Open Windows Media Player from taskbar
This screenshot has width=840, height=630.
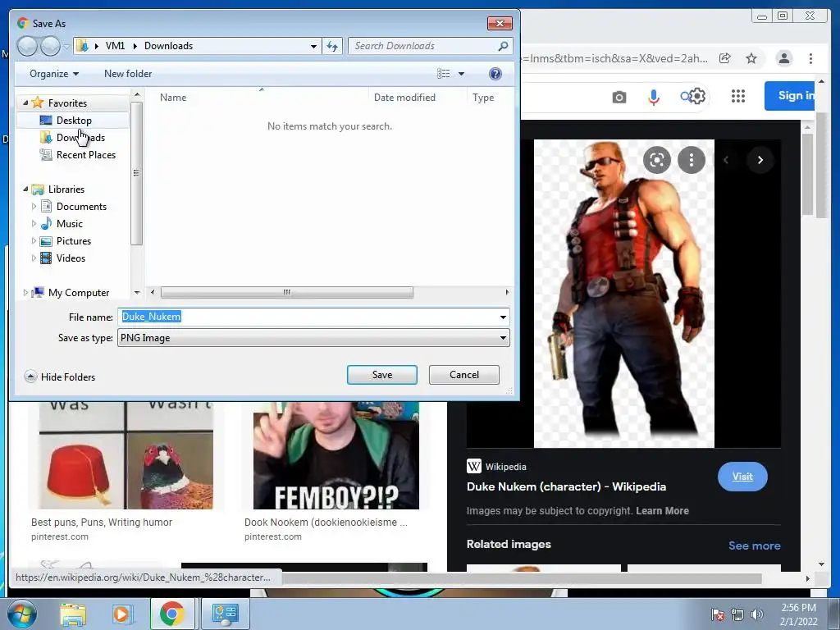(x=121, y=614)
